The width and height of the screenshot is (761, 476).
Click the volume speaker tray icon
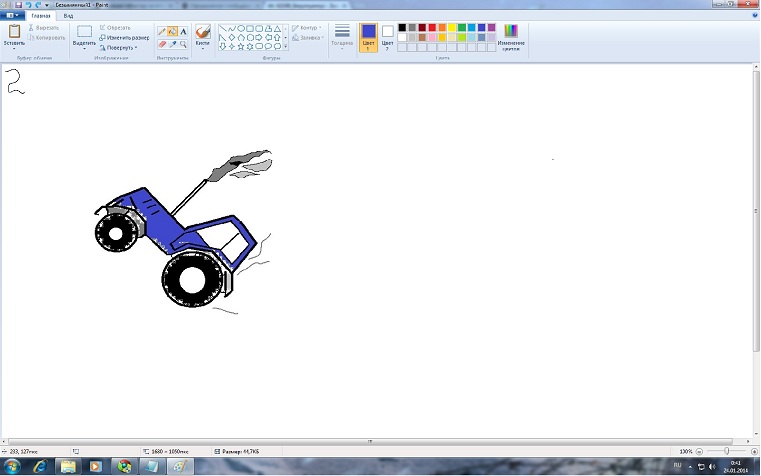point(712,467)
